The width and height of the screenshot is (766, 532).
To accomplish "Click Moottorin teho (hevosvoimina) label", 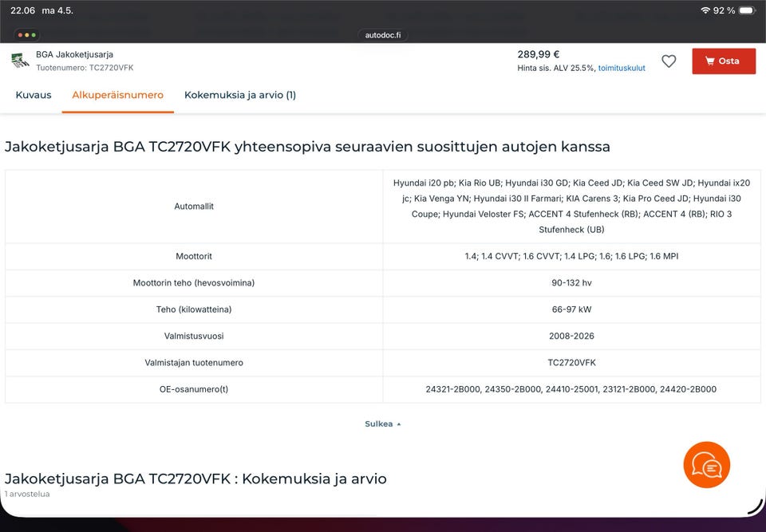I will 194,283.
